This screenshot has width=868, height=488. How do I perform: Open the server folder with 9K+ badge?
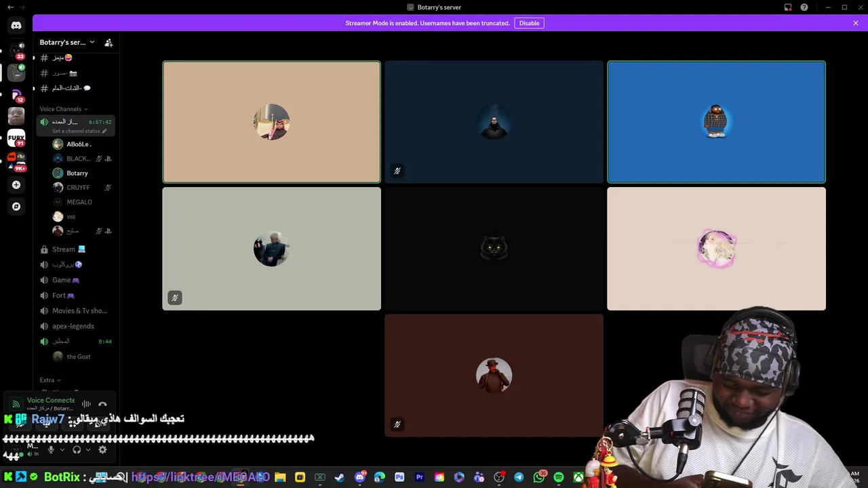pyautogui.click(x=16, y=161)
